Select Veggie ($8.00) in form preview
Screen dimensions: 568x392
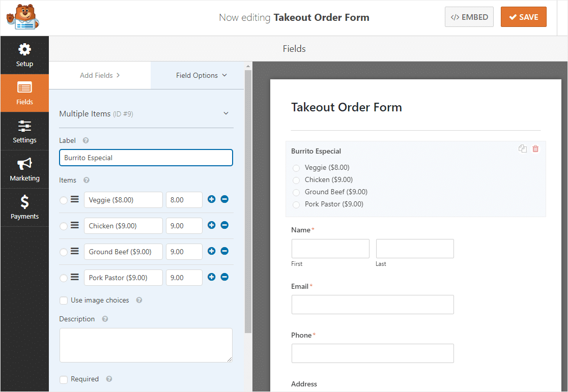pyautogui.click(x=296, y=168)
